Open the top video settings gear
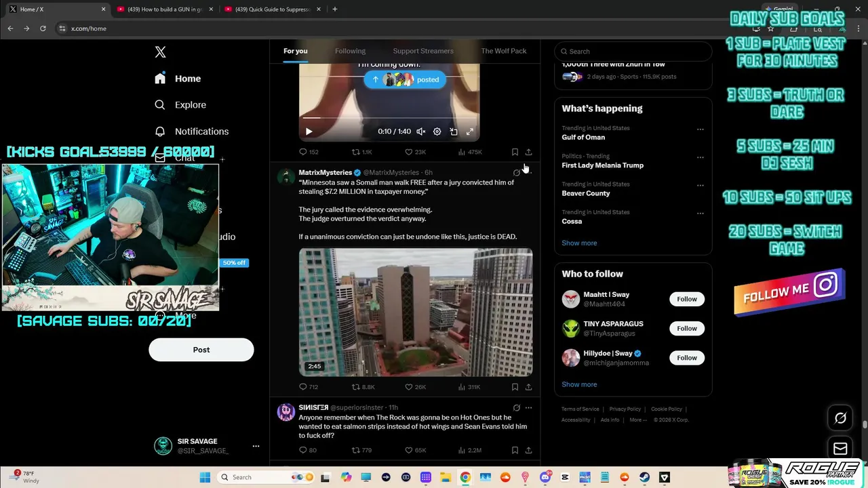This screenshot has width=868, height=488. pos(437,131)
